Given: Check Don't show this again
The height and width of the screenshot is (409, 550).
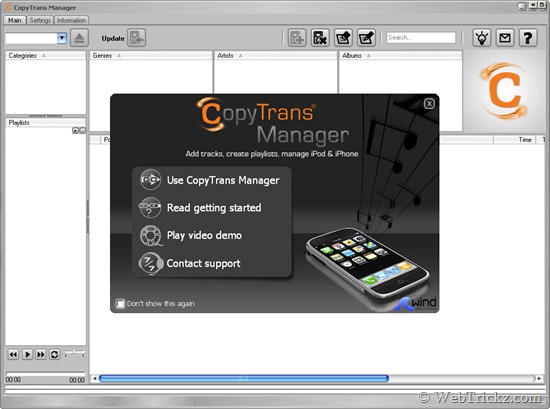Looking at the screenshot, I should coord(120,303).
